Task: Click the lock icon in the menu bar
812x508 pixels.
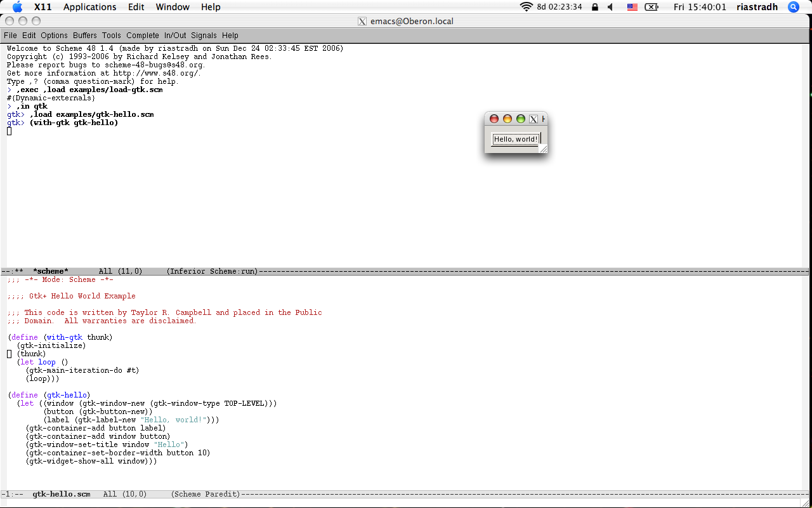Action: pyautogui.click(x=594, y=7)
